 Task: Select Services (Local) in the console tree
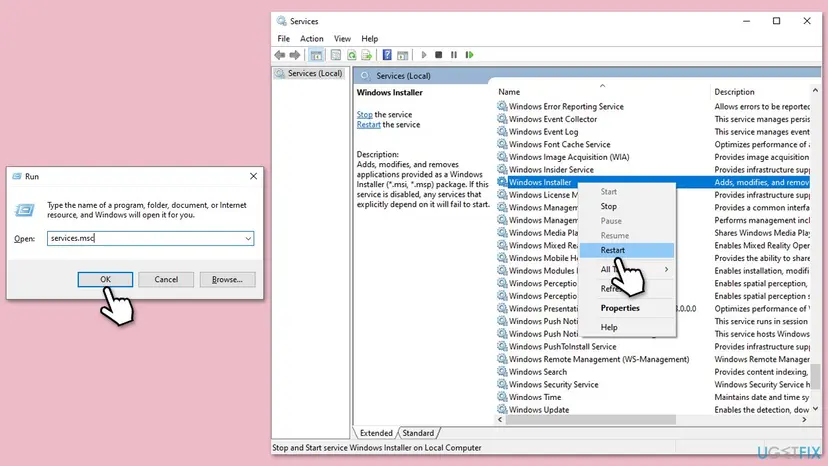click(309, 73)
